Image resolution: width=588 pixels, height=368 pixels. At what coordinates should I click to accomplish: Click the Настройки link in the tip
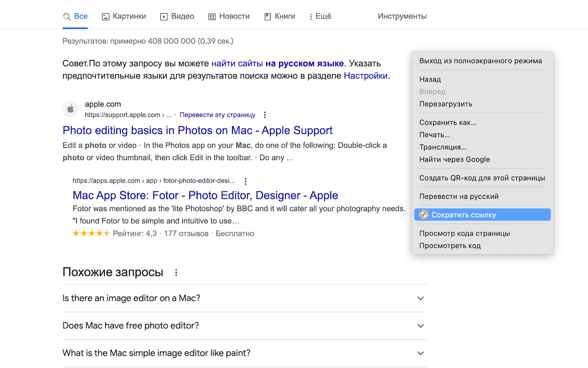pos(366,76)
